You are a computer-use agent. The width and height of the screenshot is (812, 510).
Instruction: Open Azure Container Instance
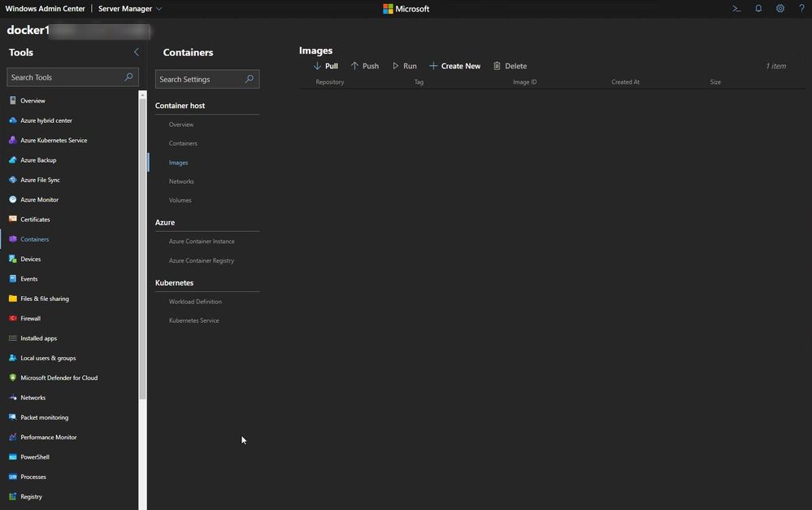pyautogui.click(x=202, y=241)
